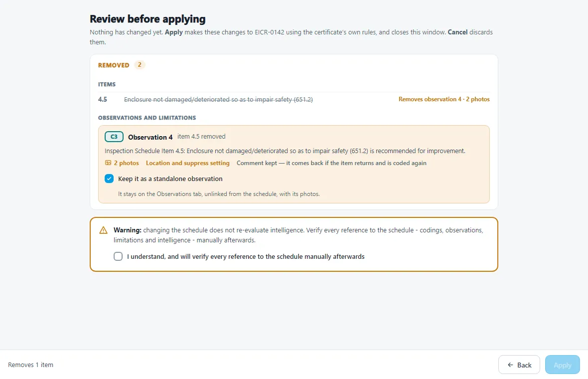This screenshot has width=588, height=379.
Task: Click the C3 code badge
Action: [x=114, y=137]
